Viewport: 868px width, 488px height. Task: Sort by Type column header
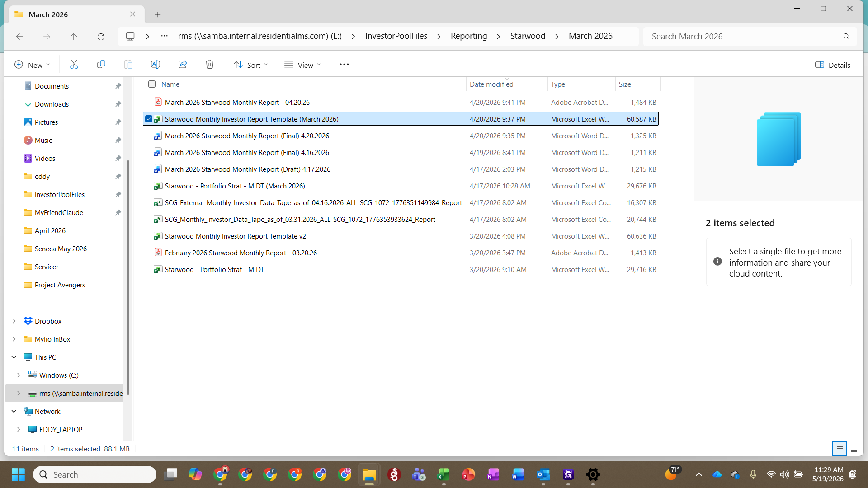tap(558, 84)
